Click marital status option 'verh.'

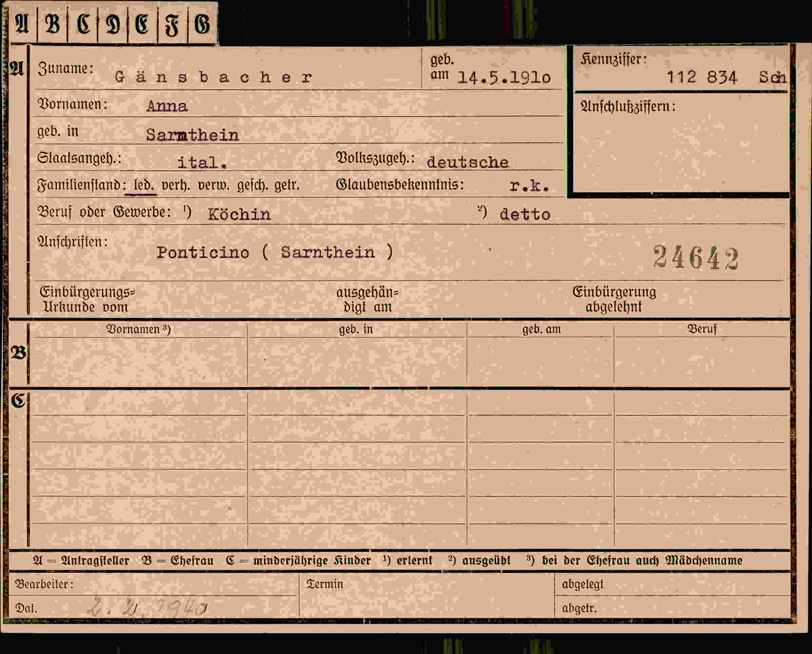175,185
